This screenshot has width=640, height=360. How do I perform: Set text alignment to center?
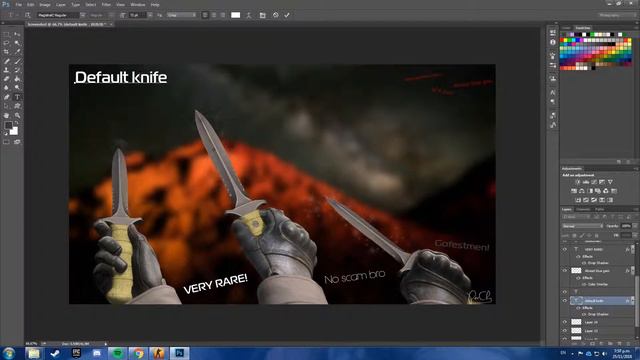click(214, 15)
